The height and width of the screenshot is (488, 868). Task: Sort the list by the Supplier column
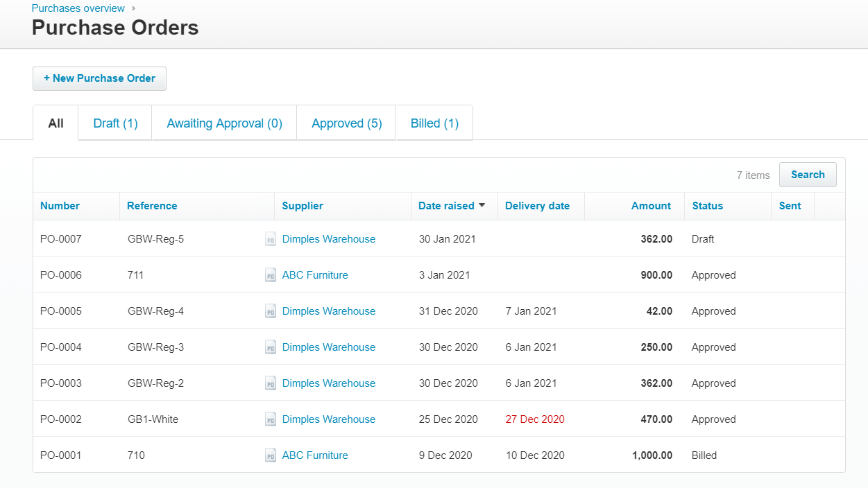[x=302, y=206]
